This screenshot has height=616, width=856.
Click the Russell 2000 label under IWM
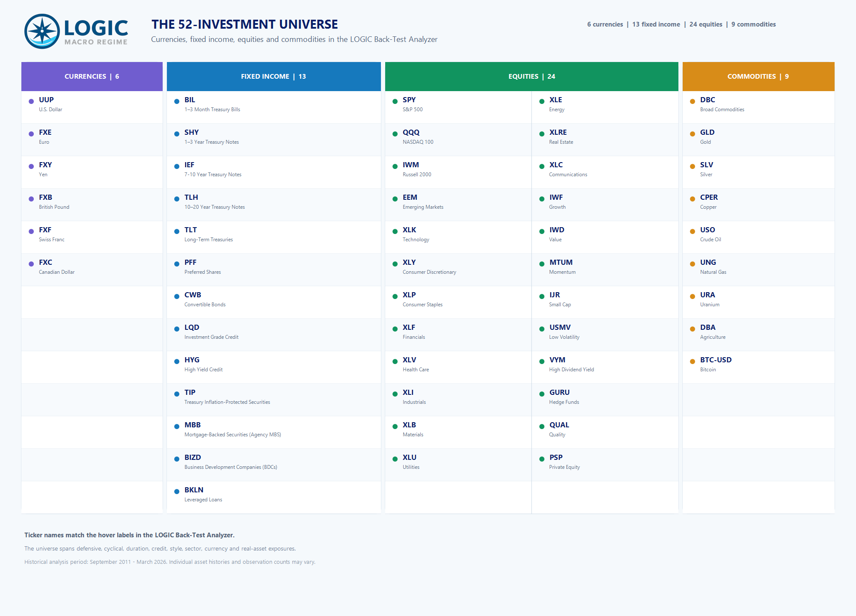(417, 175)
